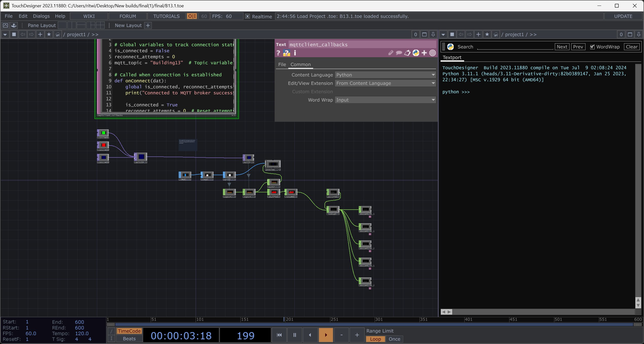Image resolution: width=644 pixels, height=344 pixels.
Task: Open the Edit menu
Action: (x=23, y=16)
